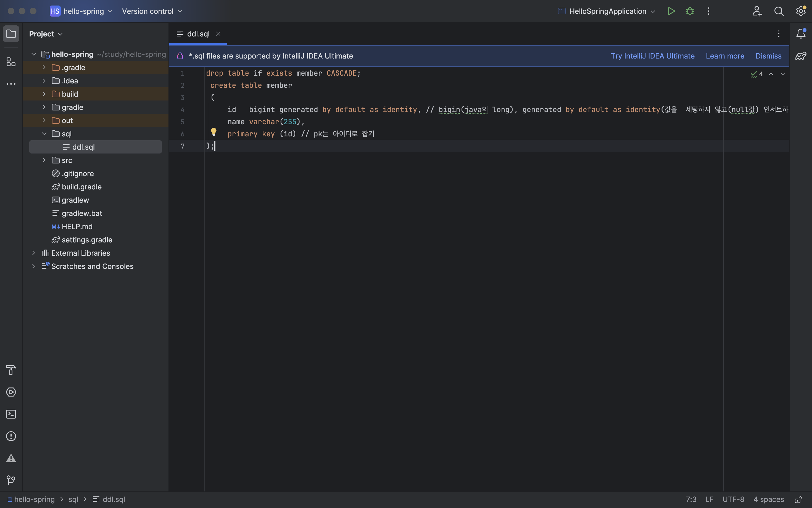The height and width of the screenshot is (508, 812).
Task: Open the Notifications bell panel
Action: pos(801,34)
